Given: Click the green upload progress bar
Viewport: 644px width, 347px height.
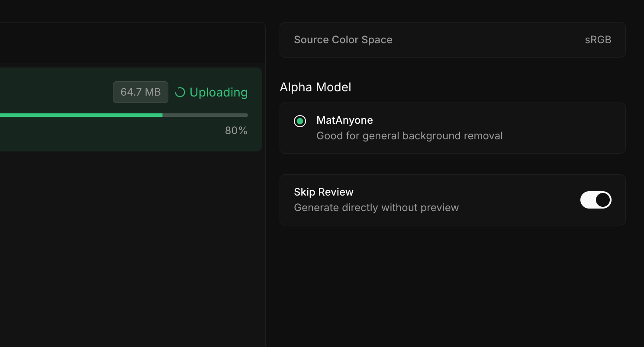Looking at the screenshot, I should click(81, 115).
